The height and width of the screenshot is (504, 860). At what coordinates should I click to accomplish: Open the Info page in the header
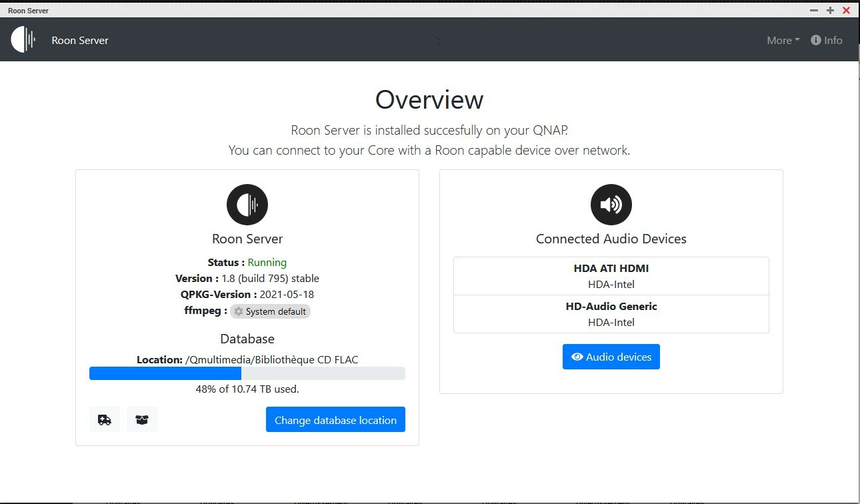(827, 40)
